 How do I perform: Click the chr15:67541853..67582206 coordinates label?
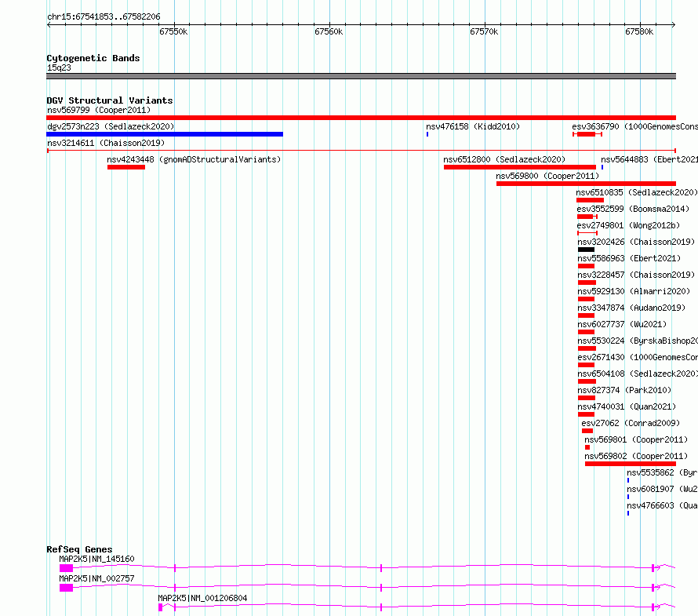pos(104,17)
